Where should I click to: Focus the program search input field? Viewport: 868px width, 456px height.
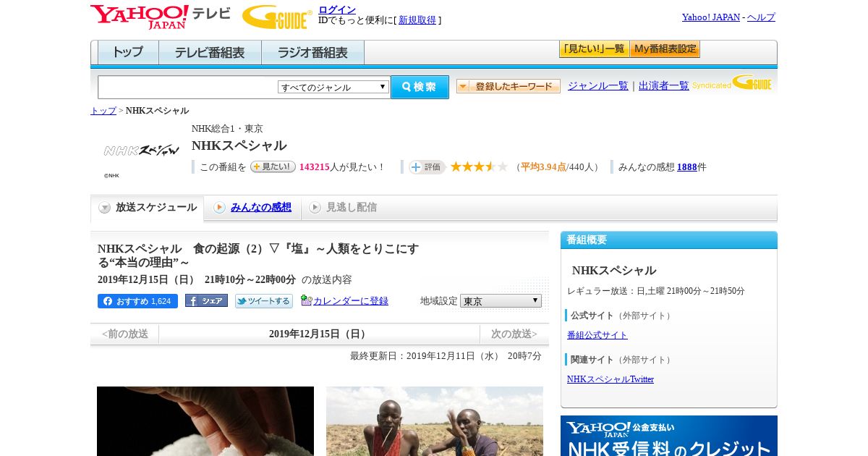(187, 87)
